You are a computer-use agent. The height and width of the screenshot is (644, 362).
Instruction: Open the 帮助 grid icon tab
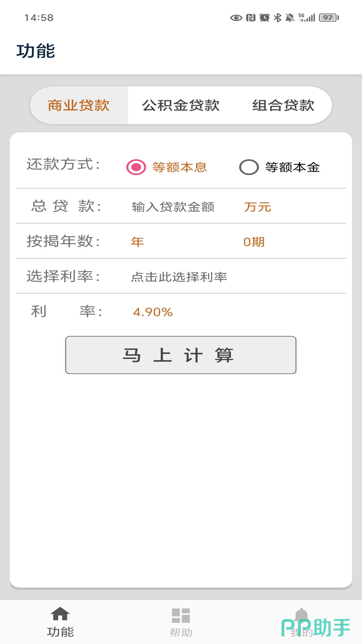(181, 616)
